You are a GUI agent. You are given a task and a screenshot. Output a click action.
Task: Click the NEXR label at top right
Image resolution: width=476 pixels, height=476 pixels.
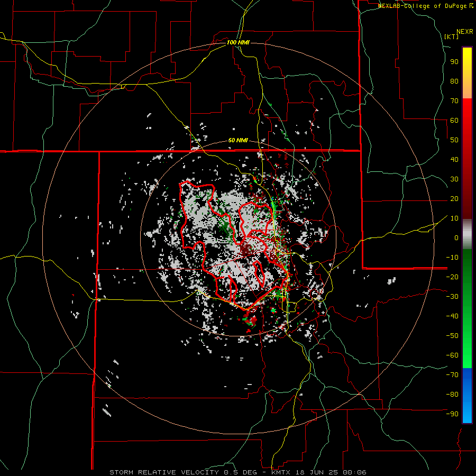coord(465,32)
